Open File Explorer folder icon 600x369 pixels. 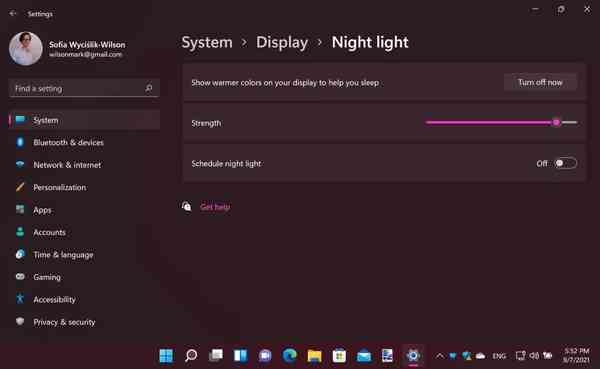tap(314, 356)
